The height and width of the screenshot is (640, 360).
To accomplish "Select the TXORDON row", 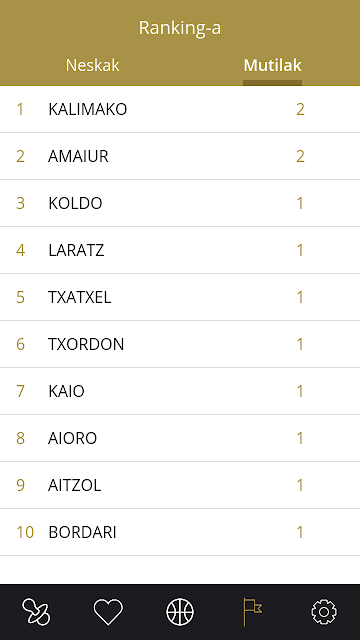I will coord(180,344).
